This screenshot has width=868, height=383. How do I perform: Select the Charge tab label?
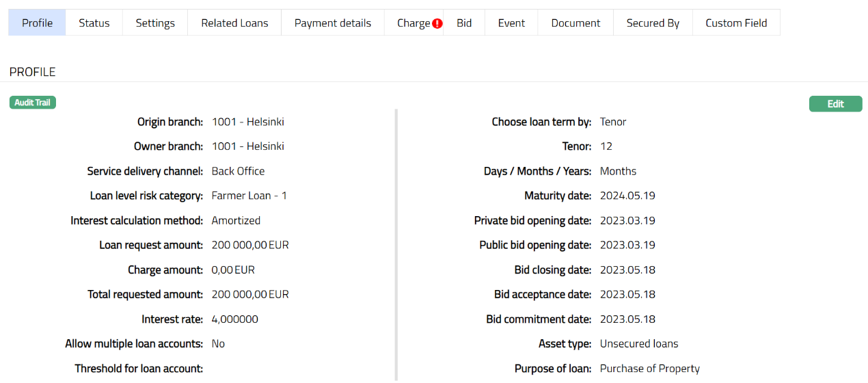point(413,23)
